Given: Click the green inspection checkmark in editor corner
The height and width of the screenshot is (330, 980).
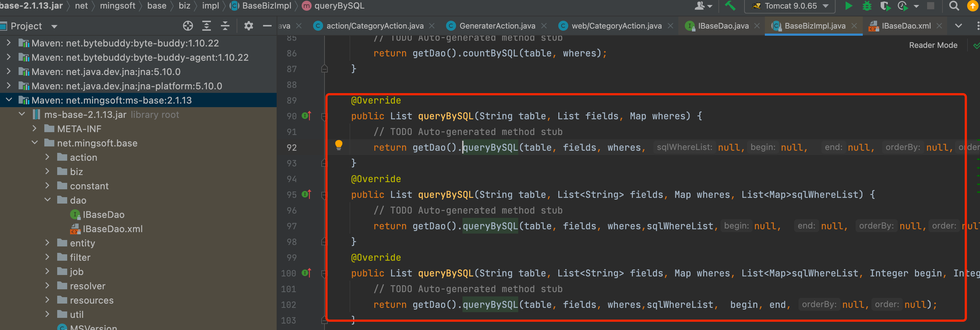Looking at the screenshot, I should pyautogui.click(x=976, y=46).
